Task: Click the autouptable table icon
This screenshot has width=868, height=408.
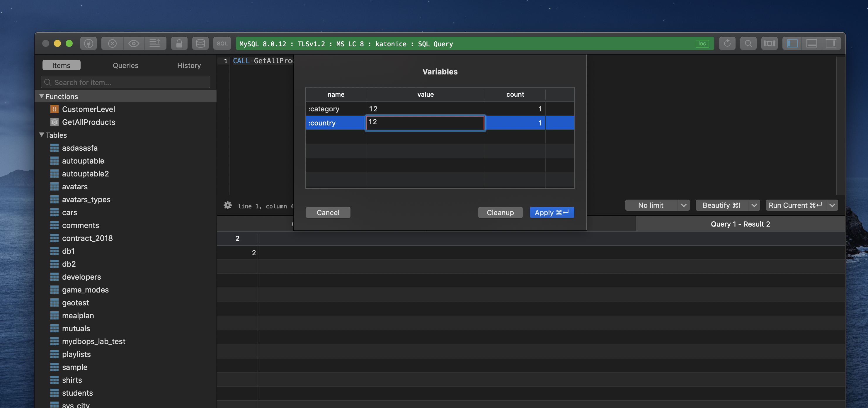Action: tap(54, 161)
